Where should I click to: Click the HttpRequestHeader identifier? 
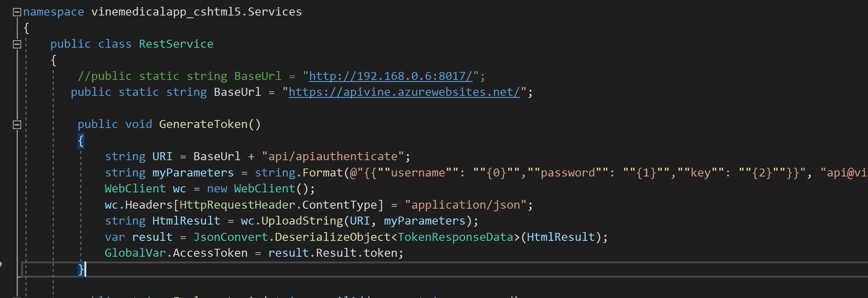[237, 205]
